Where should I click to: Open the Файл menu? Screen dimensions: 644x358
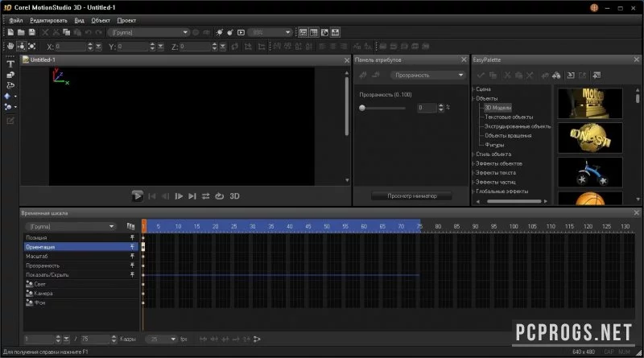click(x=16, y=20)
